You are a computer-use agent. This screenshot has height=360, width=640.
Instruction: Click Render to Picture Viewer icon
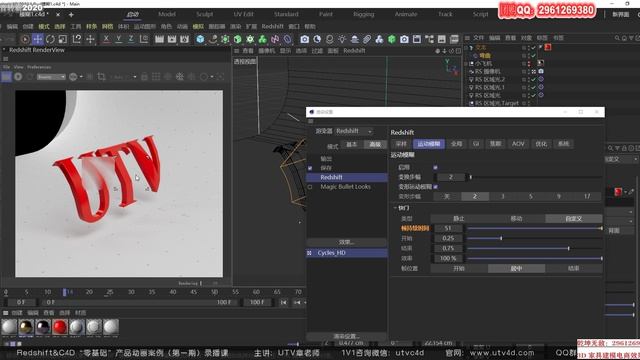point(172,39)
